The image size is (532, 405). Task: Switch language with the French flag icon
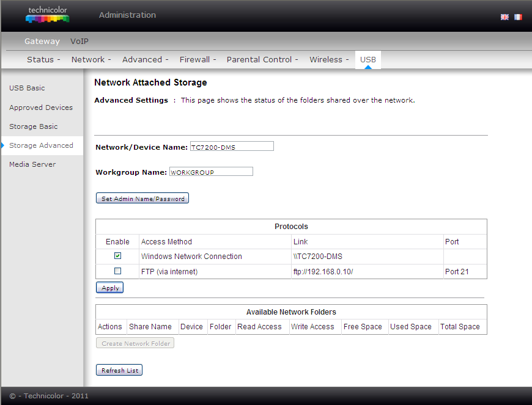(518, 17)
